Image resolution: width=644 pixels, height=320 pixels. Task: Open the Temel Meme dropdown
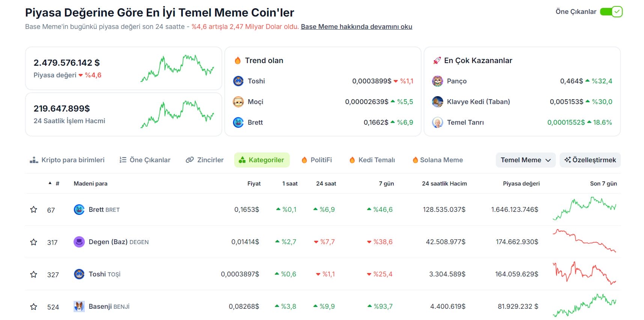coord(525,160)
